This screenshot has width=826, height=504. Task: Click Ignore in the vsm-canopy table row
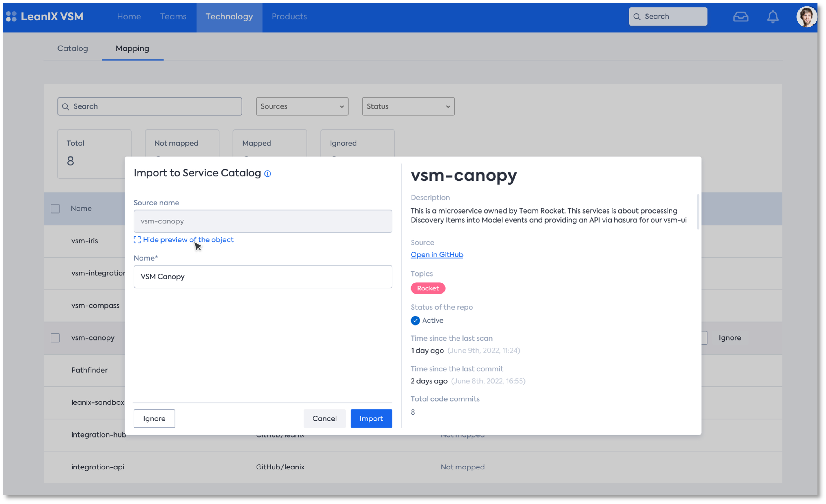730,338
